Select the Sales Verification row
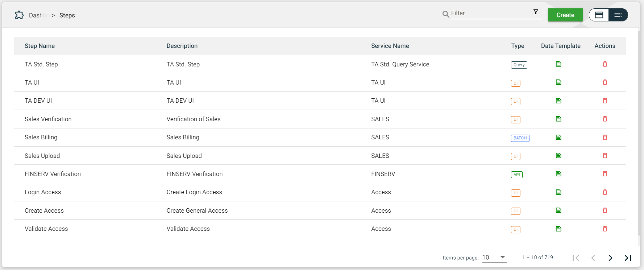The width and height of the screenshot is (644, 270). tap(48, 119)
